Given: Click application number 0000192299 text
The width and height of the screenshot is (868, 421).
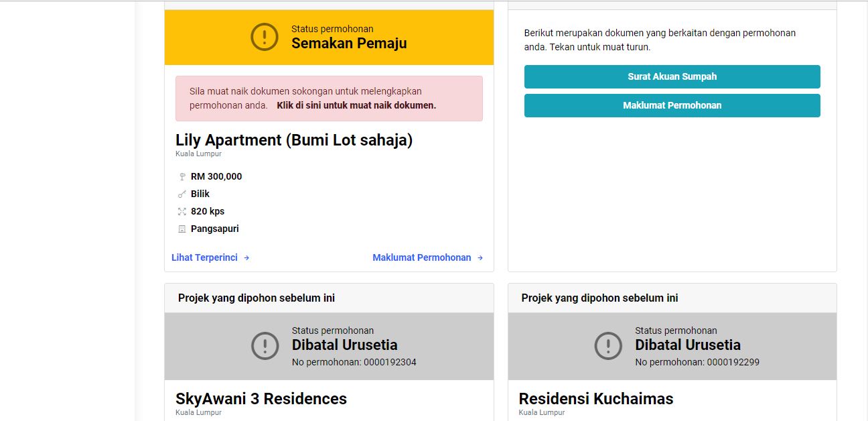Looking at the screenshot, I should click(697, 362).
